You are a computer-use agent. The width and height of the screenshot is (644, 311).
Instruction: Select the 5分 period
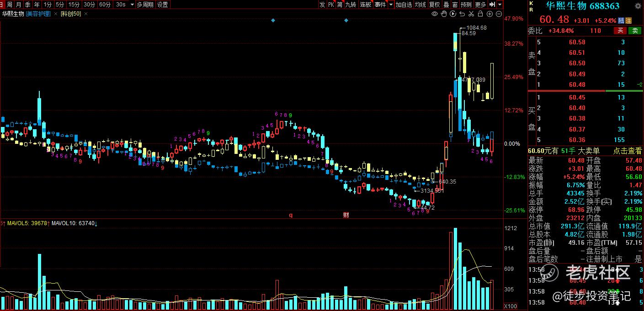(60, 5)
